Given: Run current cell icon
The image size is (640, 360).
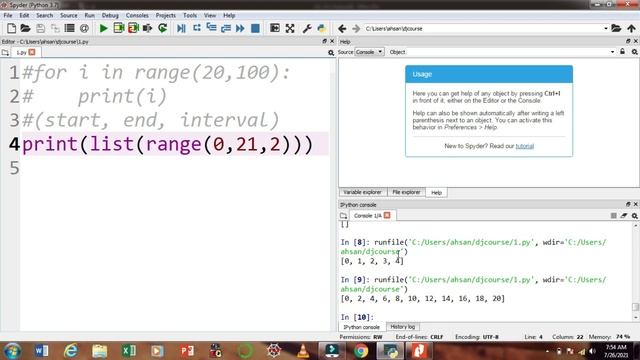Looking at the screenshot, I should (119, 28).
